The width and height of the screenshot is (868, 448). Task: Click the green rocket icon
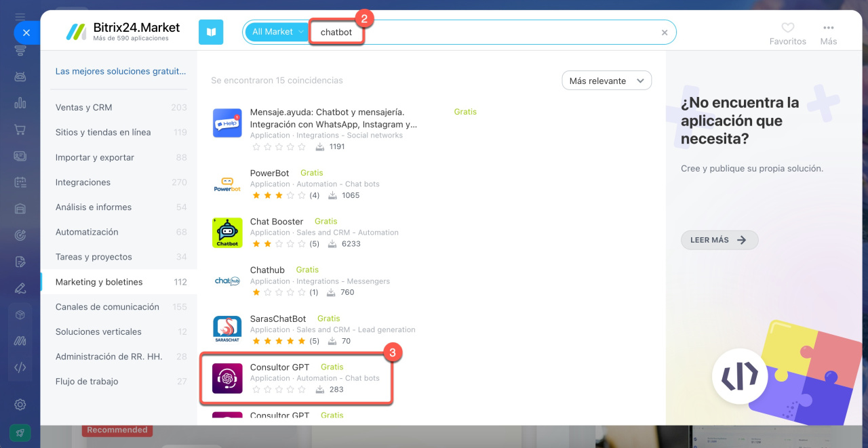20,432
